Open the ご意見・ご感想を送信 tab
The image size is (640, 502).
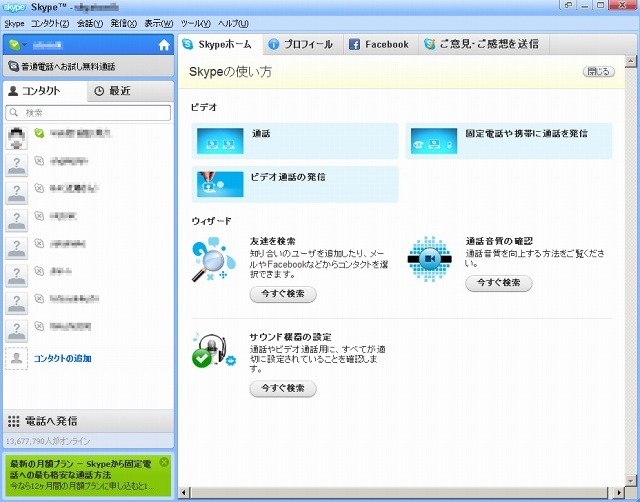pyautogui.click(x=484, y=44)
